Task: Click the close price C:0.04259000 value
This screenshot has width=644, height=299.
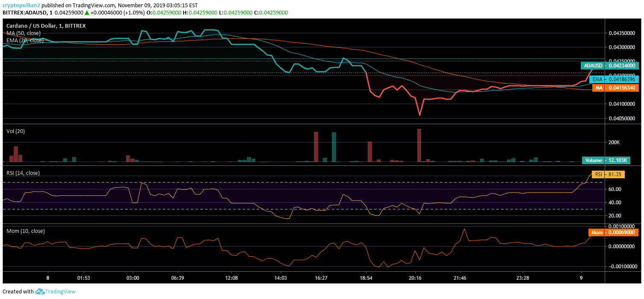Action: pyautogui.click(x=271, y=13)
